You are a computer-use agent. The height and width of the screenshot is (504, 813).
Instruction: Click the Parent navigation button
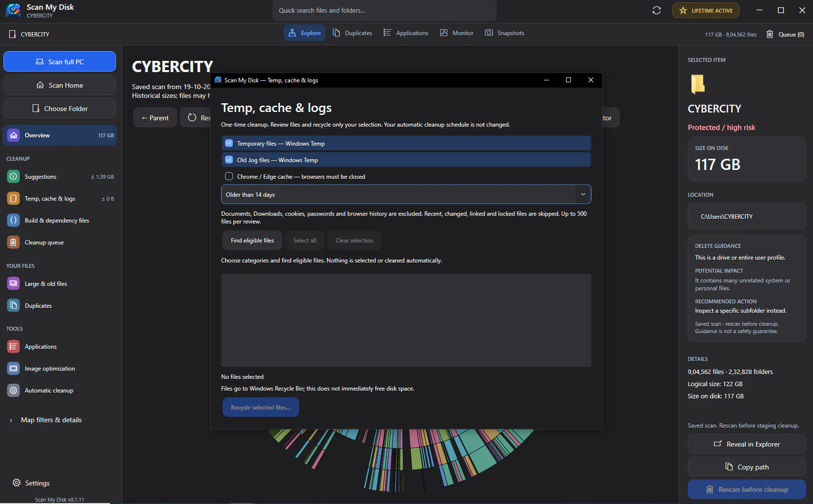coord(155,118)
